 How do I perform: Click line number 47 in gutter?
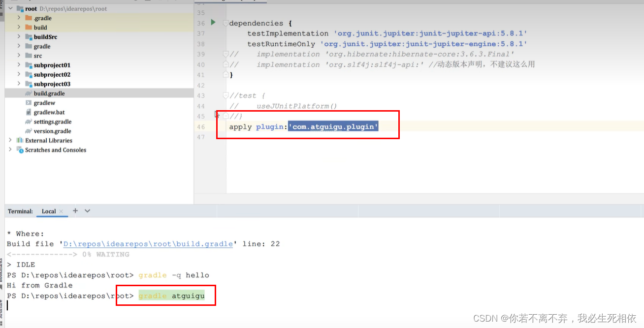pyautogui.click(x=200, y=137)
